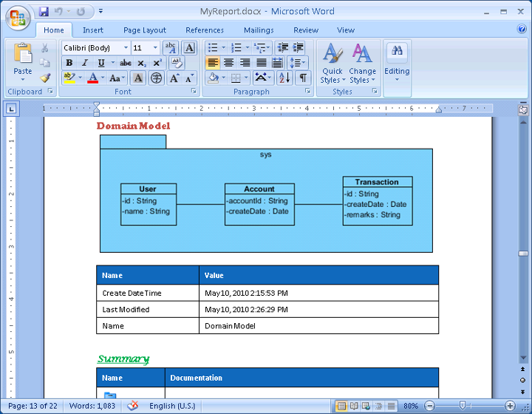This screenshot has height=414, width=532.
Task: Expand the Font group dialog launcher
Action: point(194,91)
